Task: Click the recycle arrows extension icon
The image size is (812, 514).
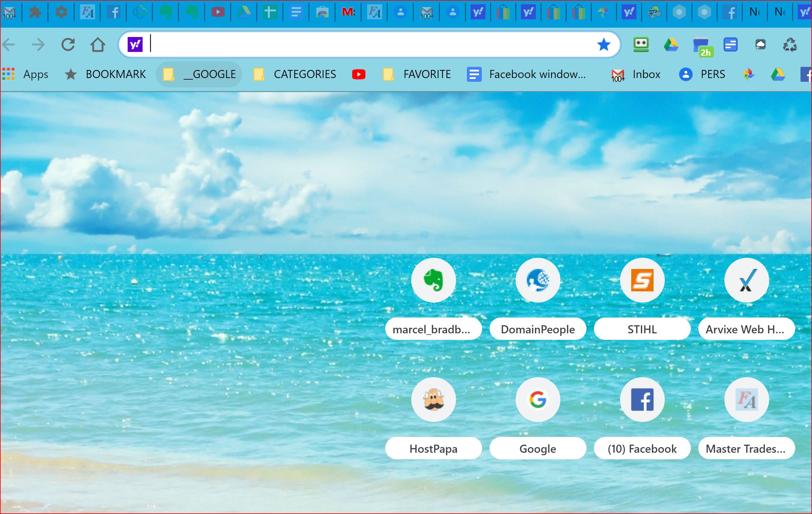Action: (x=789, y=44)
